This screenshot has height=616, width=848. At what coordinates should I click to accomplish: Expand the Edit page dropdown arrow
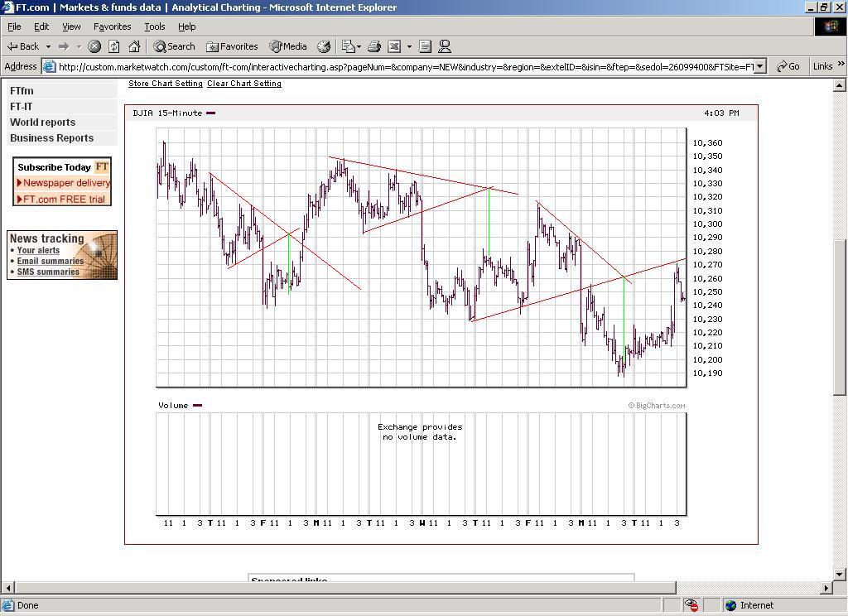(409, 46)
